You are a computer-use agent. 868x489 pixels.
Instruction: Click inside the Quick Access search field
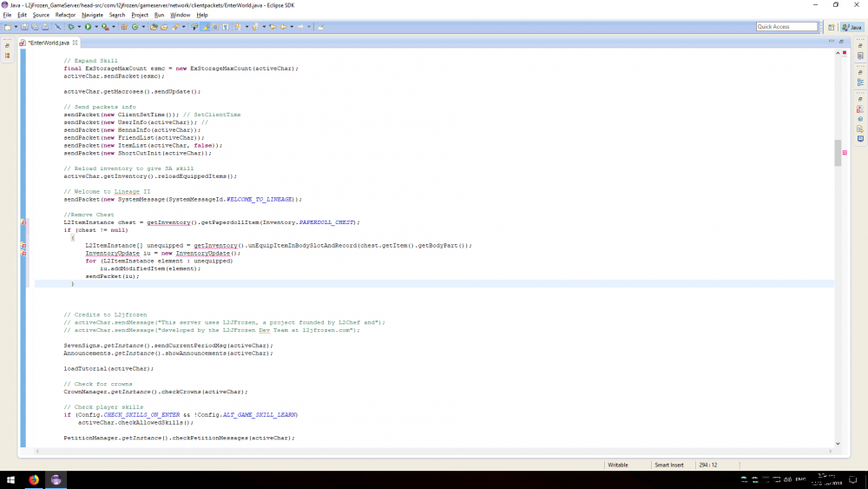pyautogui.click(x=786, y=27)
